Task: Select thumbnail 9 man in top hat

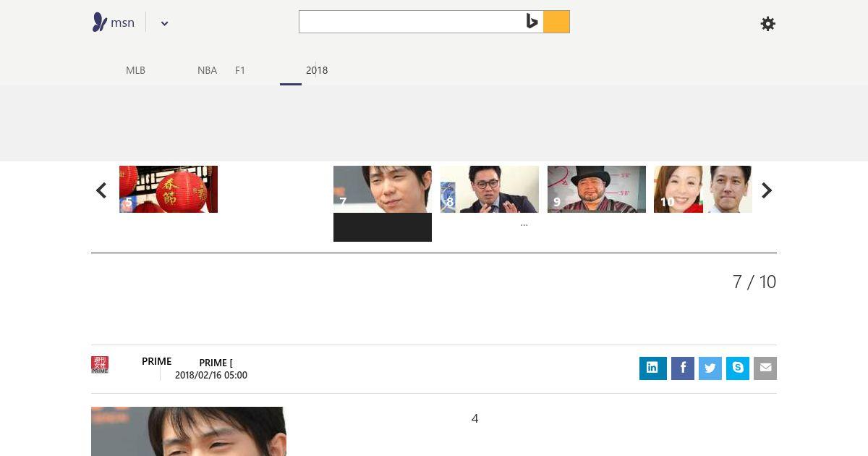Action: click(x=597, y=189)
